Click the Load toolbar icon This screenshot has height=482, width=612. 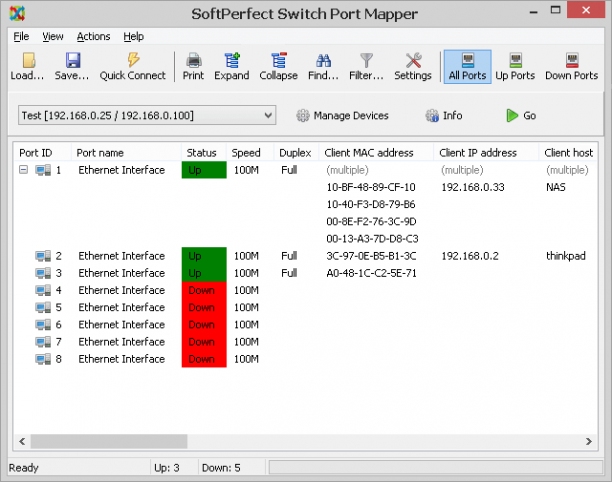27,66
